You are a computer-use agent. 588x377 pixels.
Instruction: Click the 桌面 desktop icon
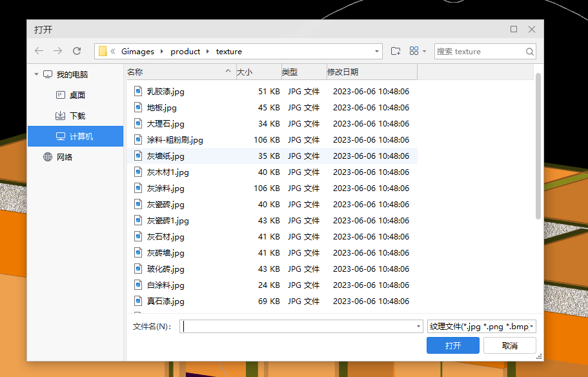point(61,95)
